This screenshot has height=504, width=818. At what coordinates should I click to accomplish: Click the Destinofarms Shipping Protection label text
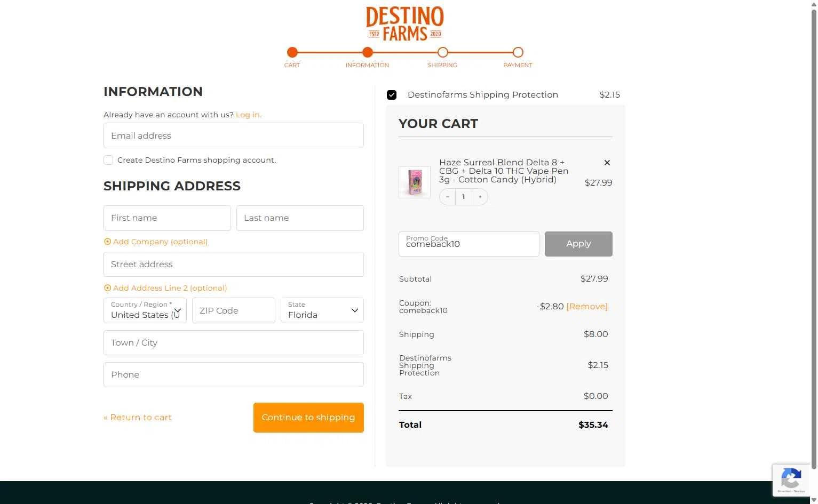(x=483, y=95)
